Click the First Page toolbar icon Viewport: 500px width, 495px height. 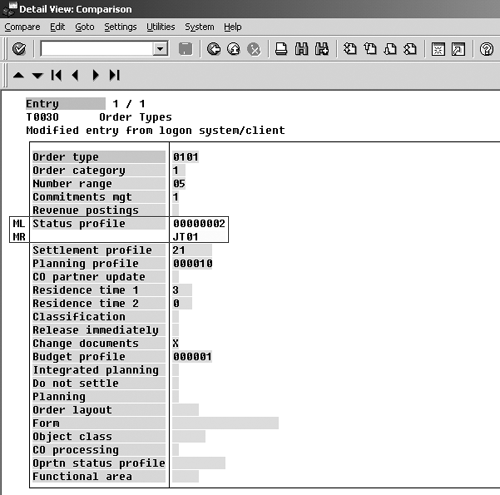[350, 49]
